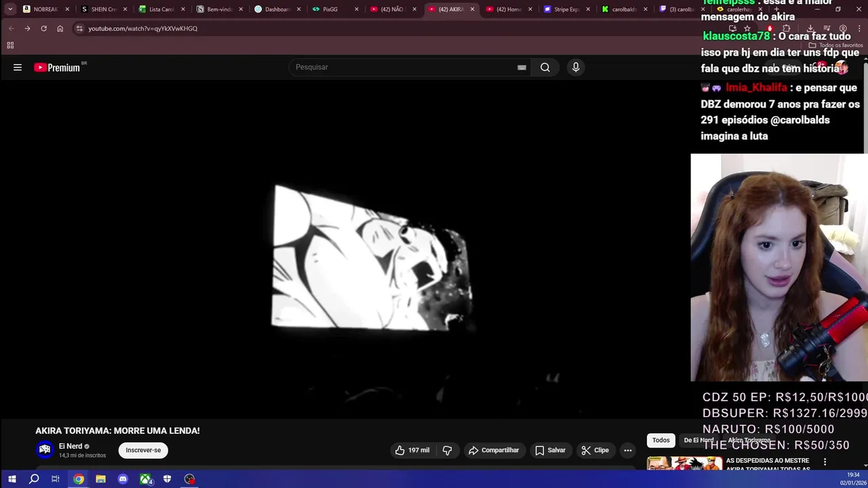Go back with browser back arrow
This screenshot has width=868, height=488.
coord(11,28)
